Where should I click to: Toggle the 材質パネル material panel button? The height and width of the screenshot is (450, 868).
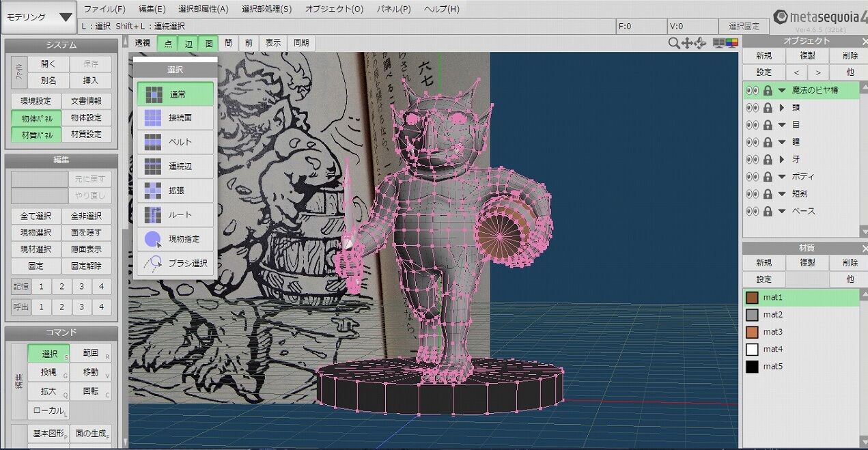tap(36, 135)
